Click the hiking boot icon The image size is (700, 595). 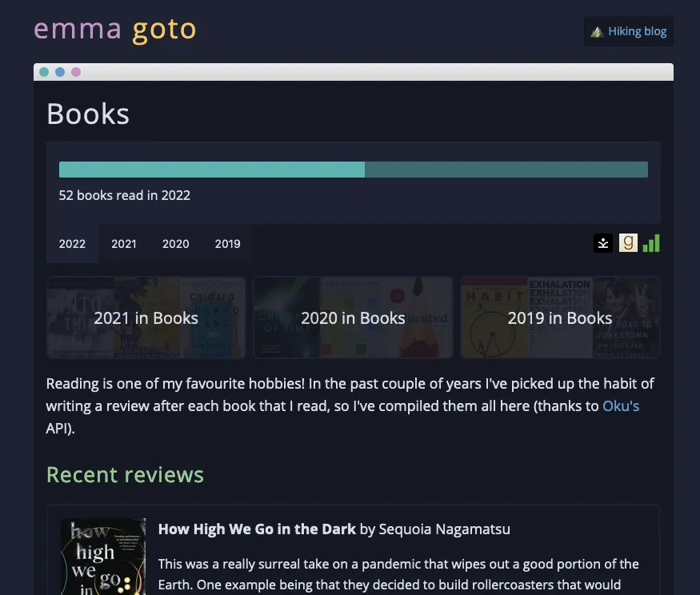pos(597,31)
